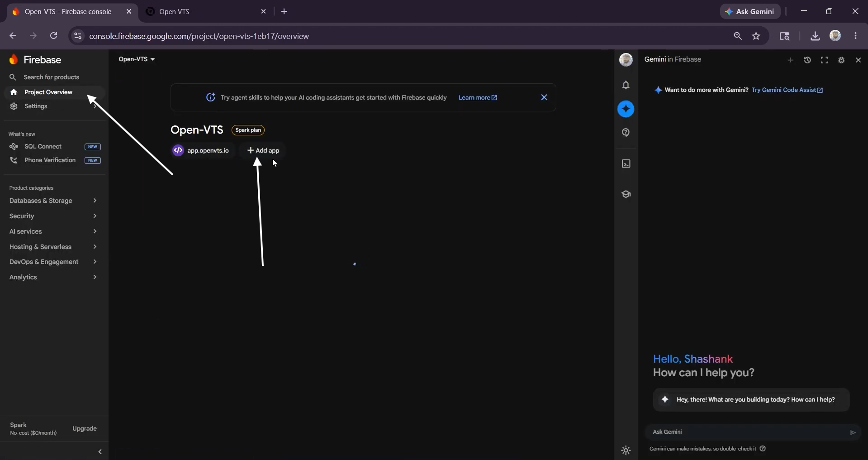Reload the page

tap(53, 36)
